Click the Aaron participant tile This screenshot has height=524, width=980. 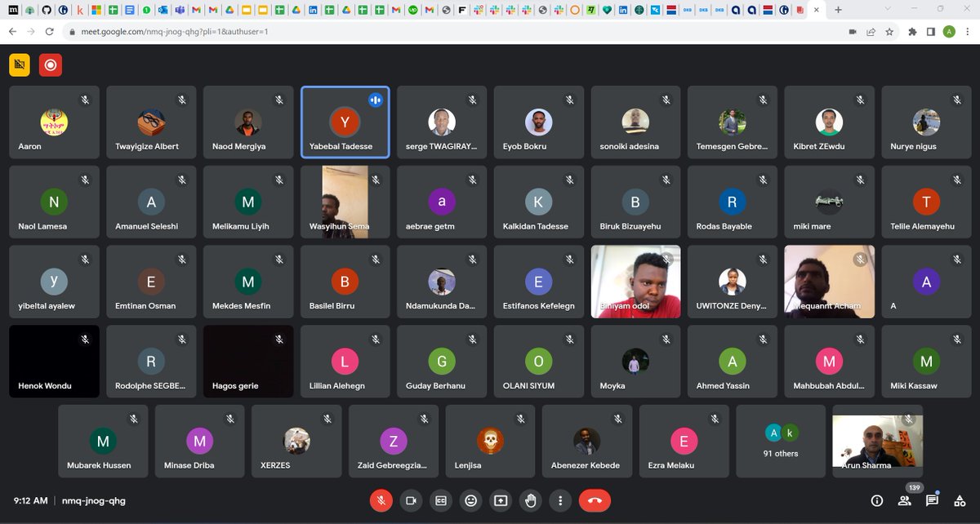(54, 122)
